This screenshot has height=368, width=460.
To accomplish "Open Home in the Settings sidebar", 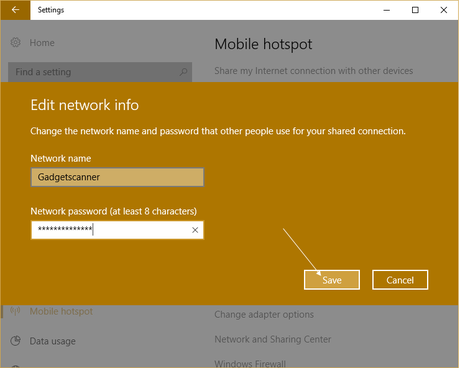I will pyautogui.click(x=42, y=43).
